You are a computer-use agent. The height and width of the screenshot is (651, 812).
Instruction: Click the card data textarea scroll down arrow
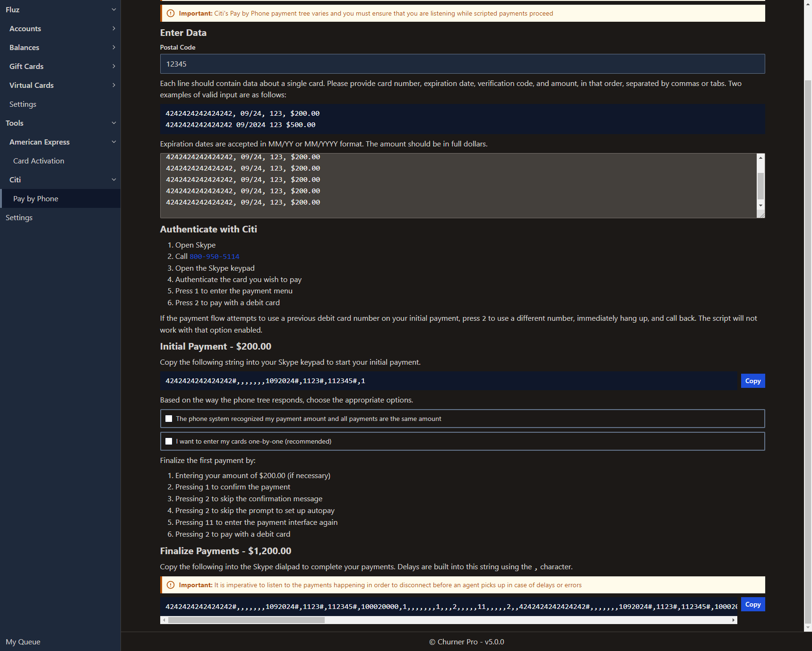click(760, 205)
